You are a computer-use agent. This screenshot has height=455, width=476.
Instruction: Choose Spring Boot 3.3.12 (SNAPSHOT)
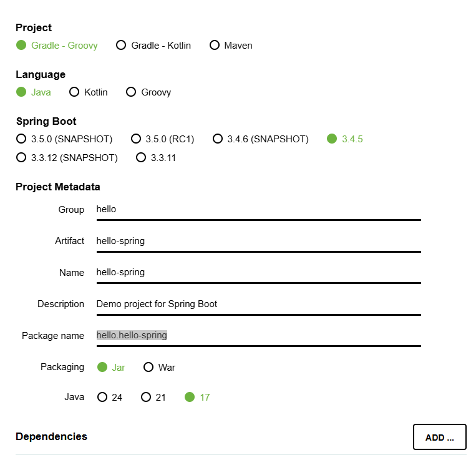[67, 158]
